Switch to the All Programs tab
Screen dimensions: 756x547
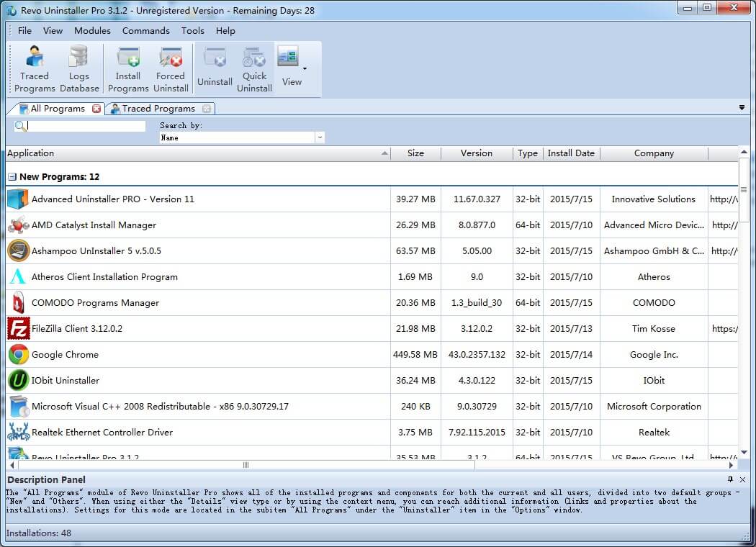[58, 109]
